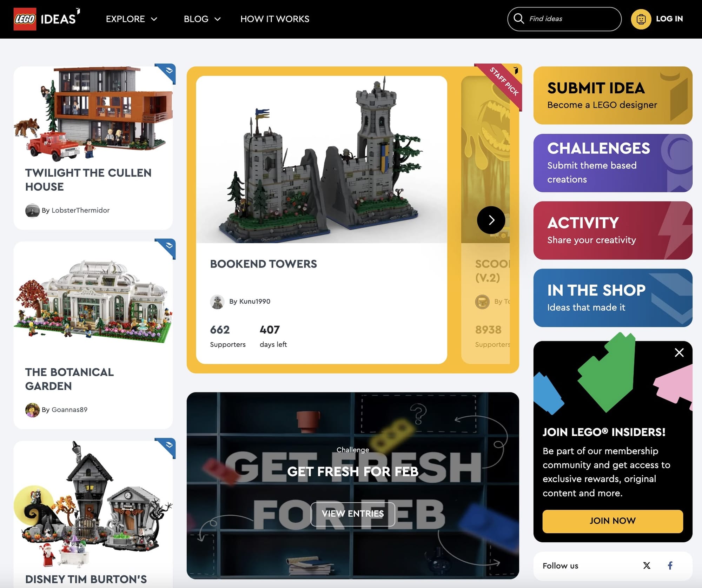Expand the Blog dropdown menu
Viewport: 702px width, 588px height.
(202, 19)
